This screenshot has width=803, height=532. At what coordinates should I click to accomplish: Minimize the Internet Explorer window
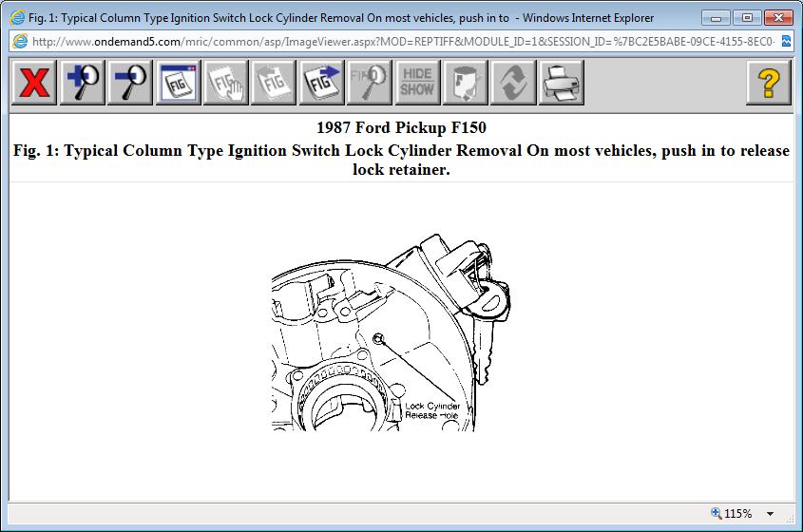[716, 18]
